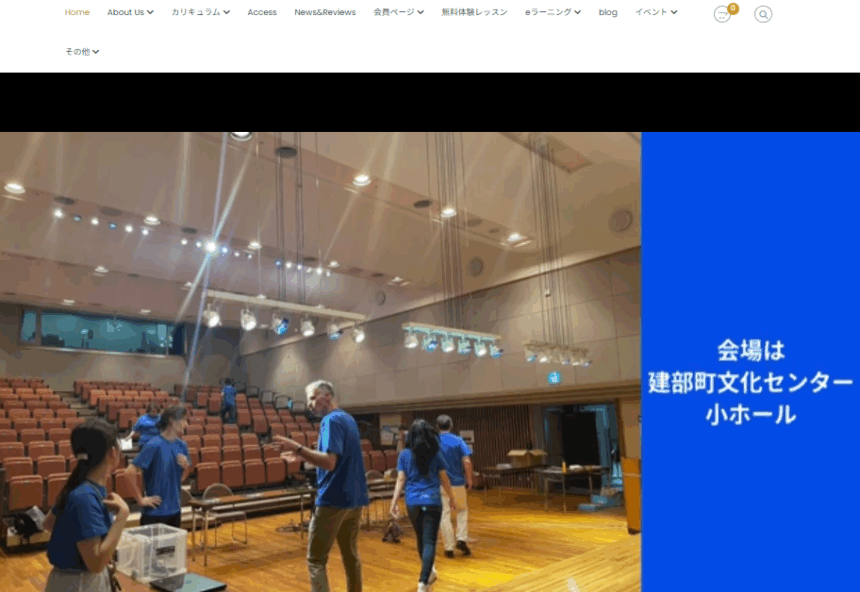Open the shopping cart icon
Image resolution: width=860 pixels, height=592 pixels.
tap(721, 14)
